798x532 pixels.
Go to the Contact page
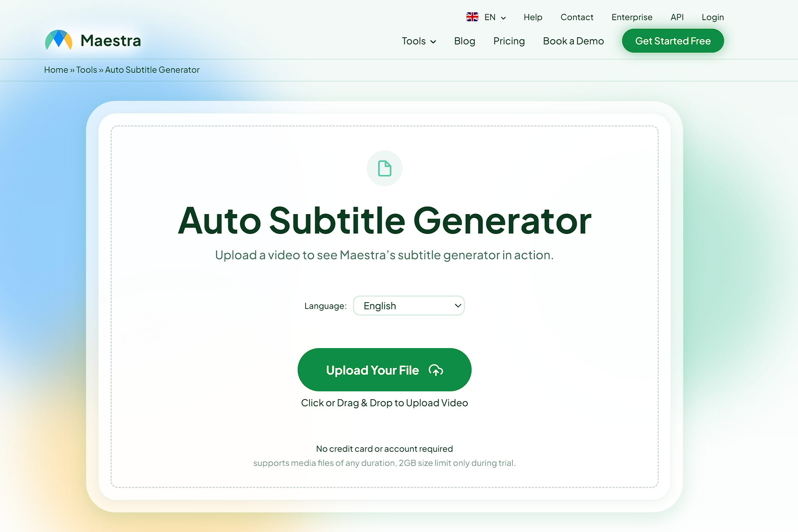pos(577,17)
